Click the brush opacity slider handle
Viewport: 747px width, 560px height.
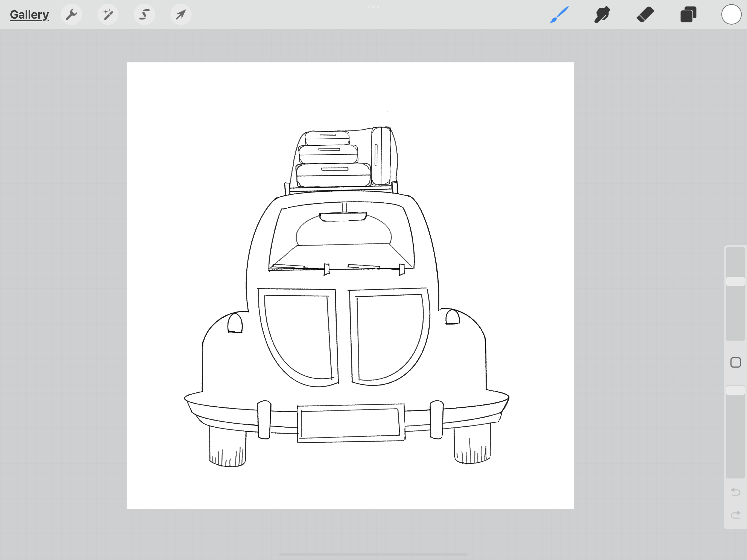click(735, 390)
